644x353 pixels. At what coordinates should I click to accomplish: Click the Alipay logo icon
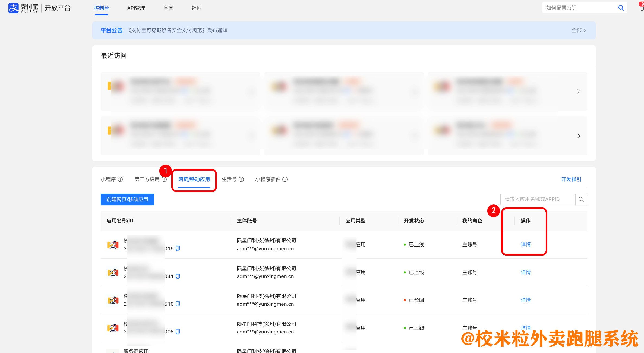click(14, 8)
